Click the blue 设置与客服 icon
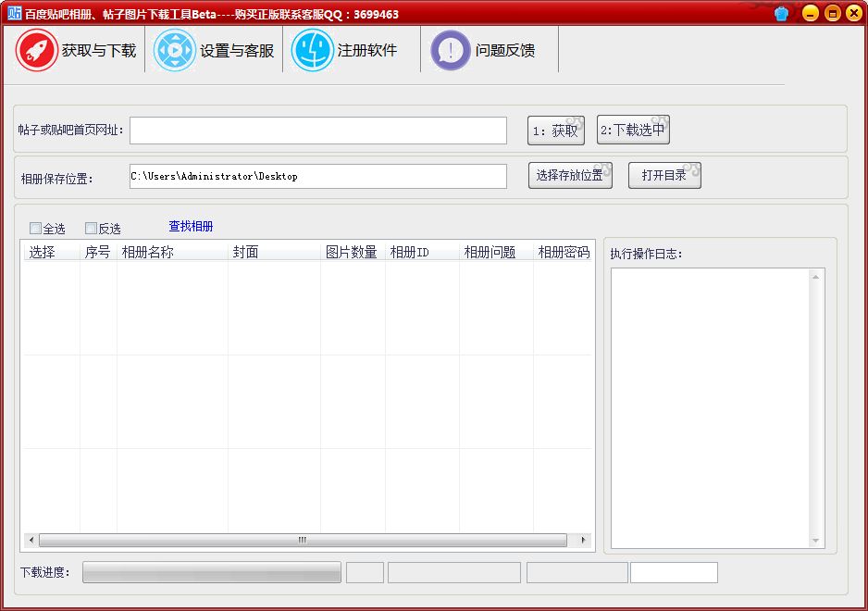This screenshot has width=868, height=611. click(175, 51)
